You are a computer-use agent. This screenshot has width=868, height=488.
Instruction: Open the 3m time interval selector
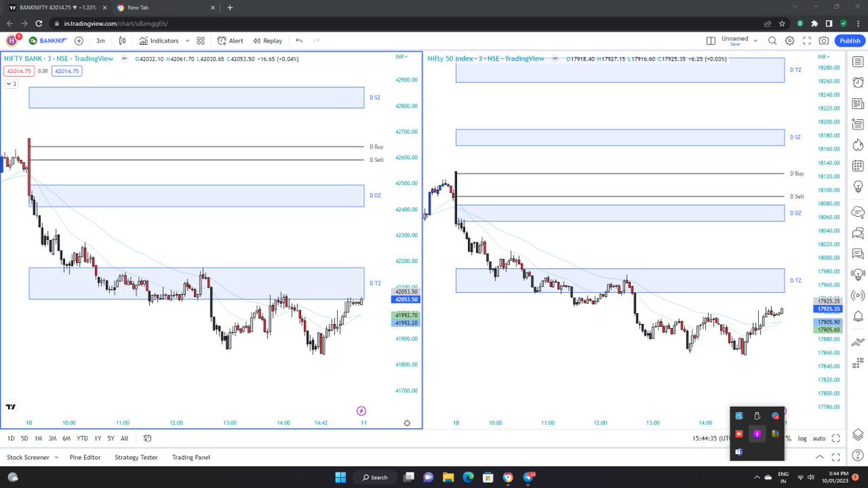pos(101,41)
